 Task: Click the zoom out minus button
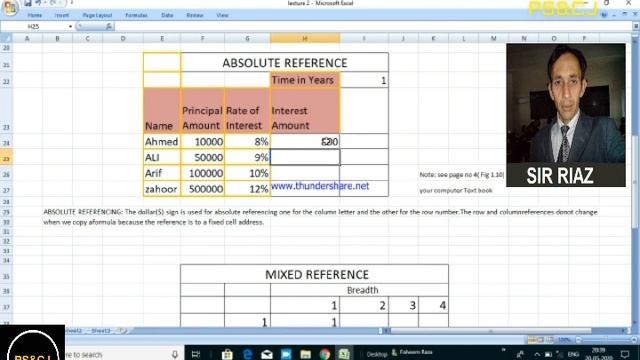578,340
